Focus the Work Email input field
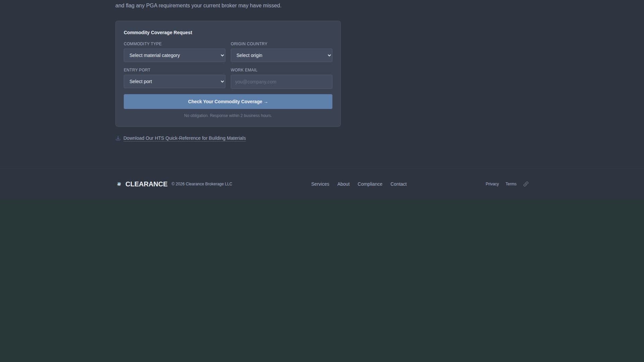Viewport: 644px width, 362px height. coord(281,82)
